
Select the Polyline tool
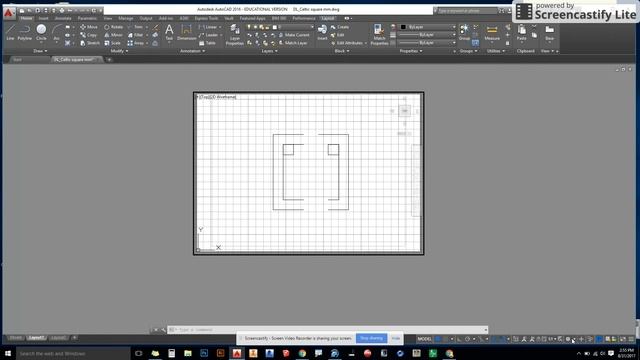tap(24, 32)
